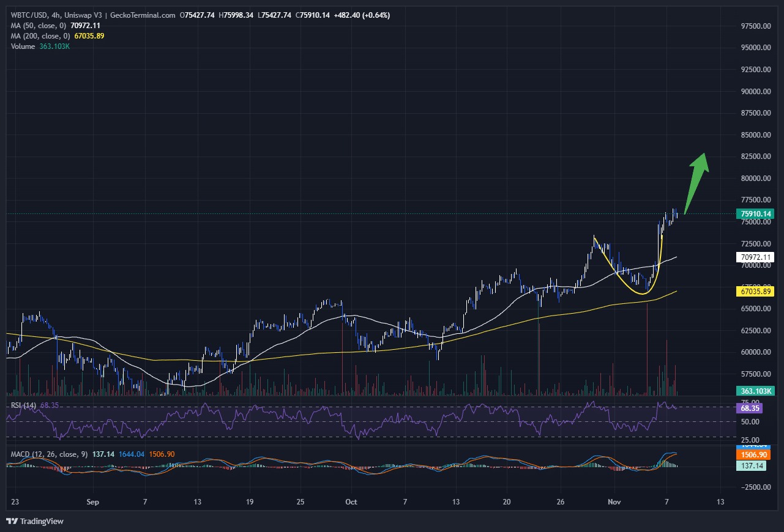784x532 pixels.
Task: Click the 95000.00 price axis label
Action: tap(755, 48)
